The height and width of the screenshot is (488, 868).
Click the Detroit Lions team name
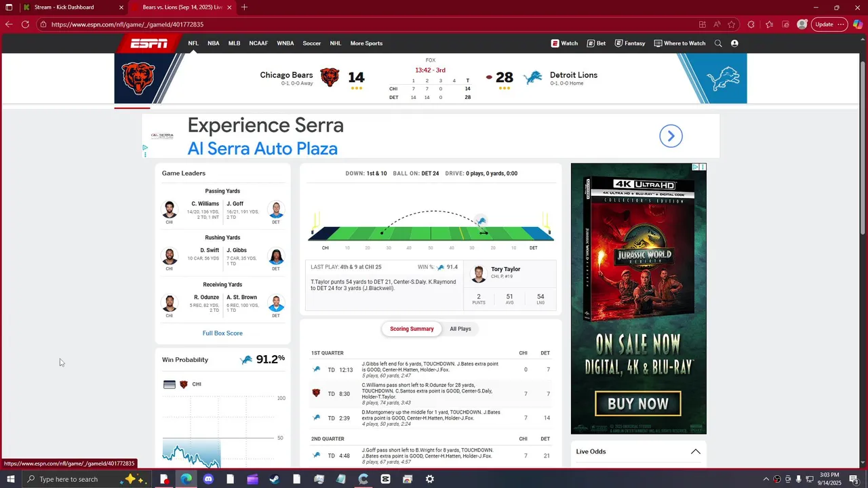point(574,75)
